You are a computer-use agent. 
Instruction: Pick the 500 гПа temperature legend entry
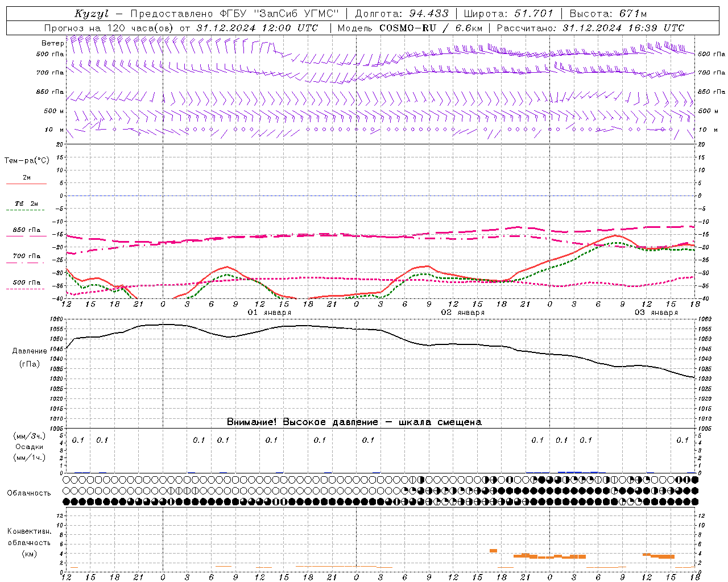pyautogui.click(x=26, y=283)
